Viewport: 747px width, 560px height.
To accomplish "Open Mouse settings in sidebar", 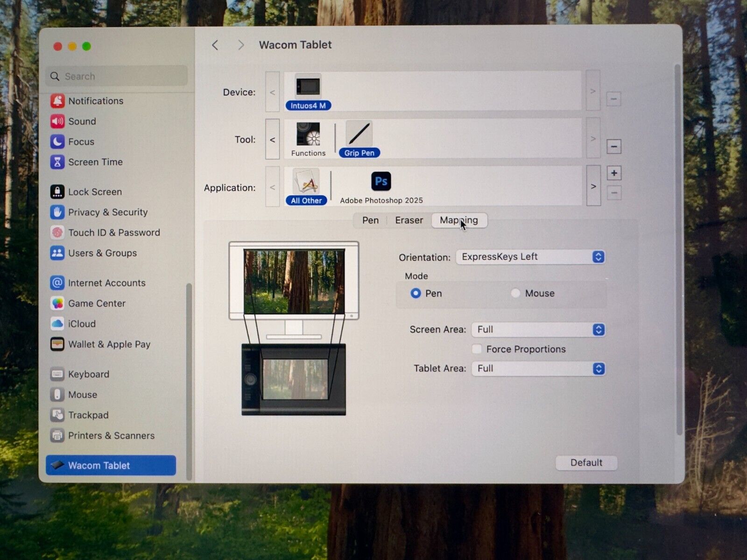I will (x=74, y=395).
